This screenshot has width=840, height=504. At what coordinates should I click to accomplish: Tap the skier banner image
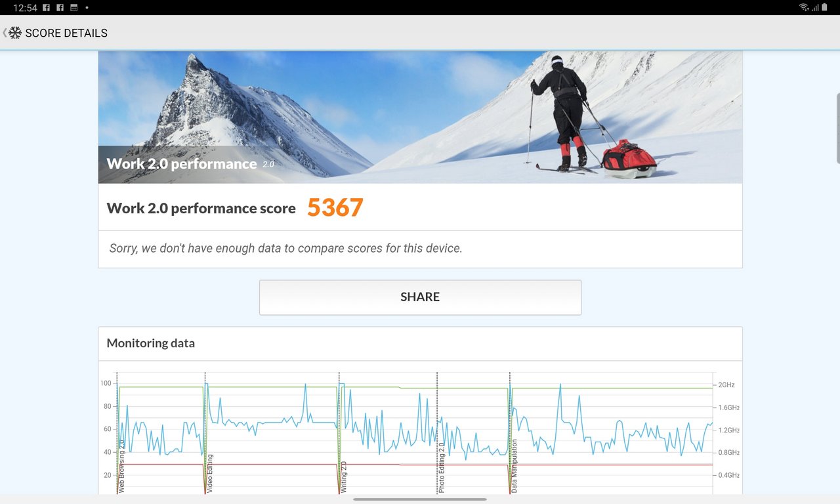420,117
